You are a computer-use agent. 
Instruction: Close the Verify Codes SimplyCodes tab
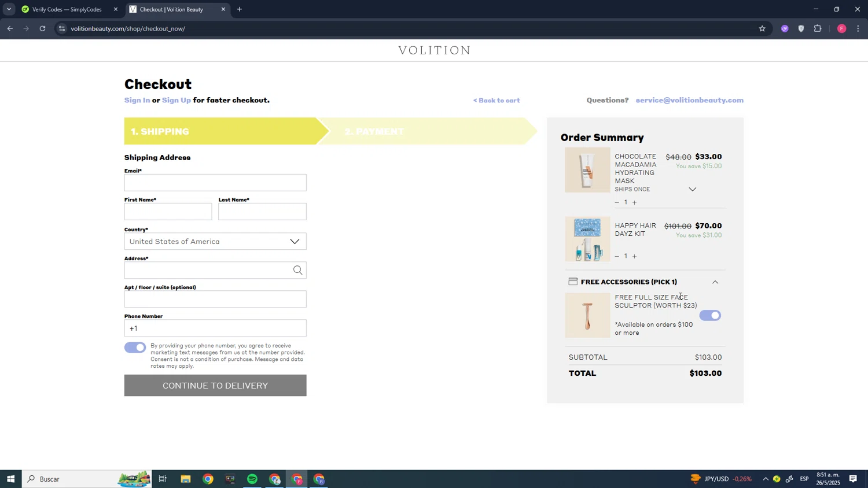tap(116, 9)
